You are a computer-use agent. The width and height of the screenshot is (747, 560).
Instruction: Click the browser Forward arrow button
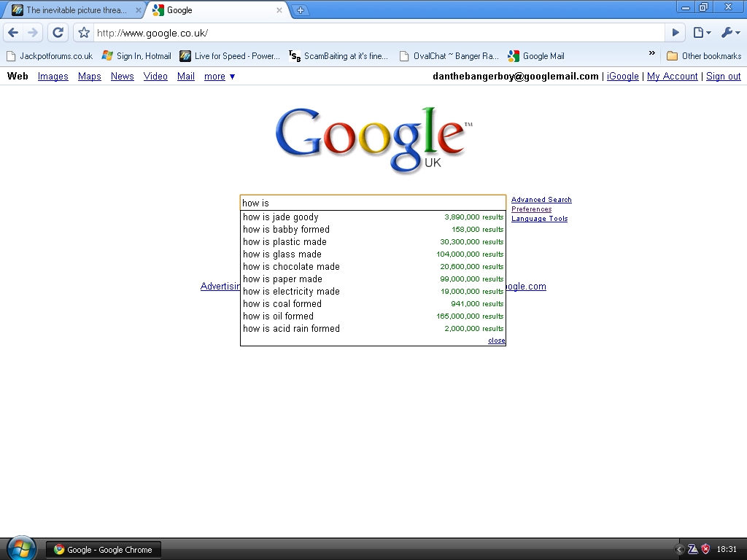(32, 33)
